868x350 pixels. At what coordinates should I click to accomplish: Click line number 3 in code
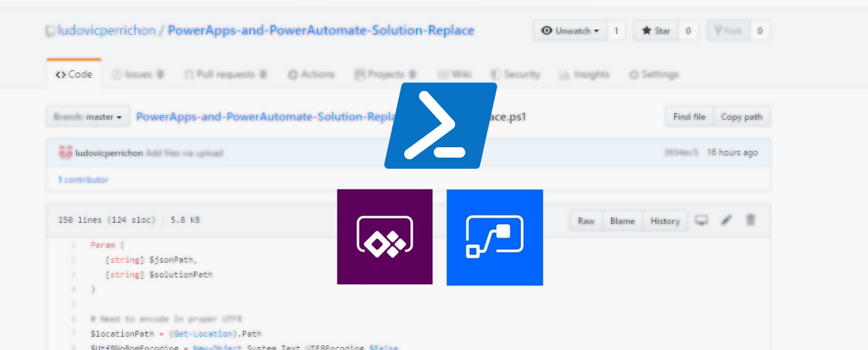[x=73, y=274]
